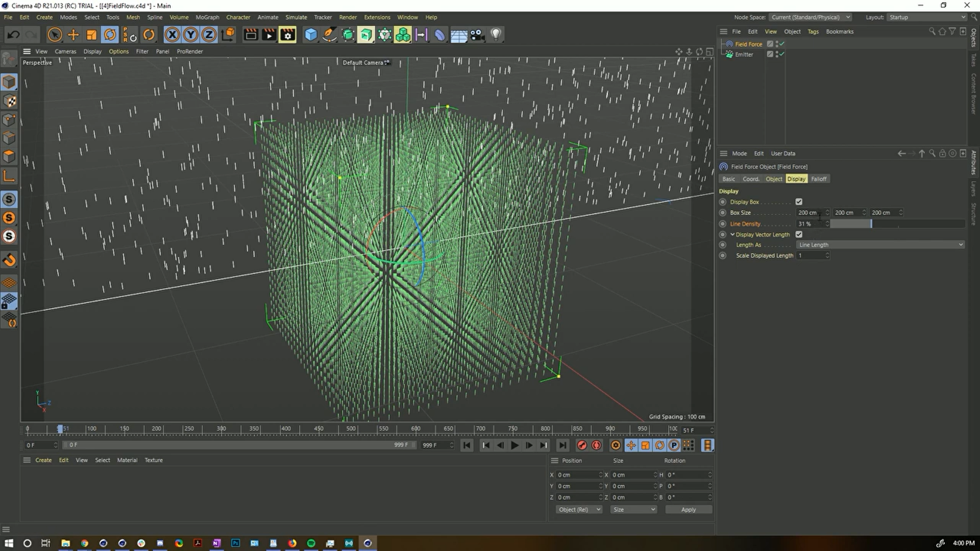980x551 pixels.
Task: Enable Display Vector Length checkbox
Action: coord(799,234)
